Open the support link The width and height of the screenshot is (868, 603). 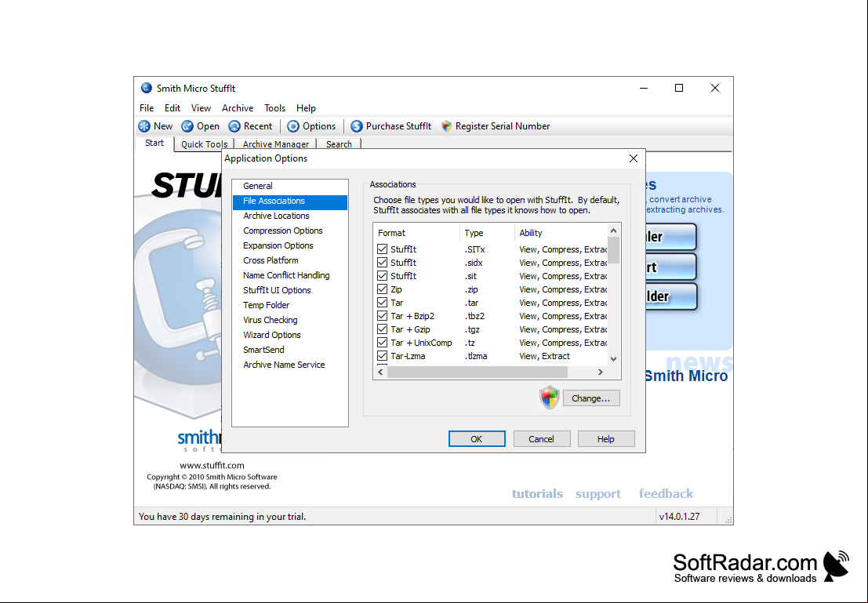597,493
